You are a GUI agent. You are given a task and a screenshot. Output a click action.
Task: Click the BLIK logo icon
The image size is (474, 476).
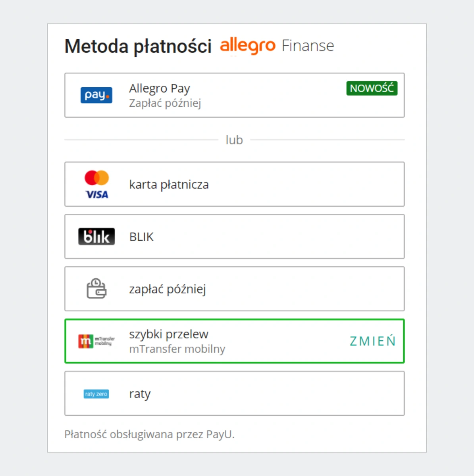pyautogui.click(x=96, y=236)
